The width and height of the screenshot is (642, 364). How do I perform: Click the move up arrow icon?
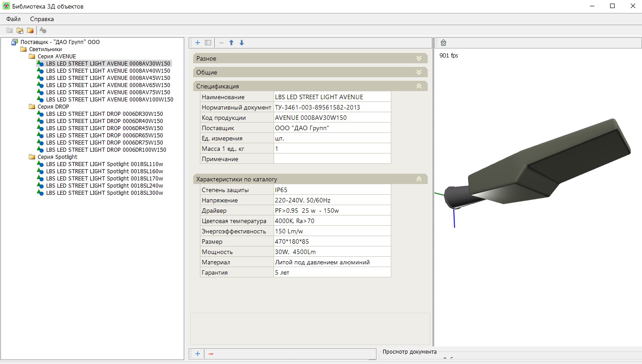click(231, 43)
